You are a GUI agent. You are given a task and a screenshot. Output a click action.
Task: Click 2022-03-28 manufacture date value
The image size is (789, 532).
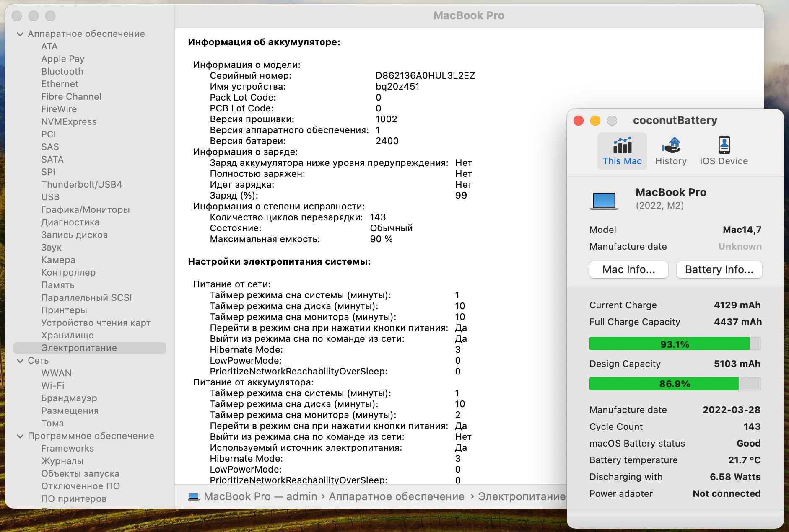pyautogui.click(x=732, y=410)
